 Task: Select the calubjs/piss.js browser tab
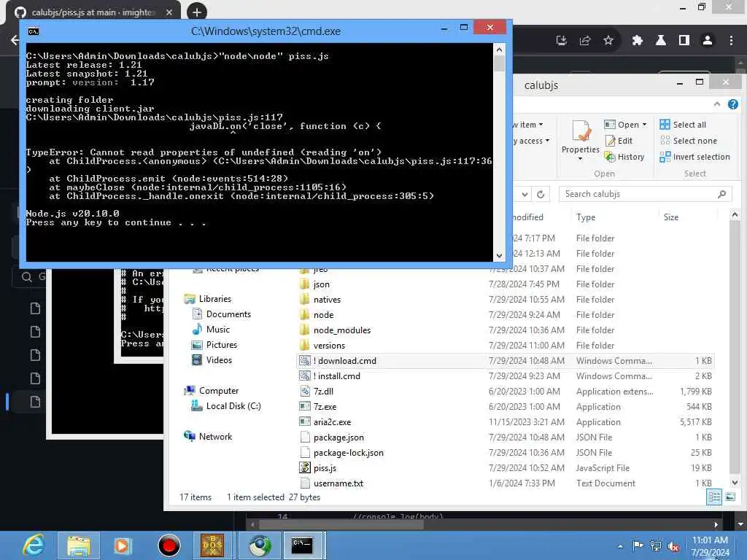[x=93, y=12]
